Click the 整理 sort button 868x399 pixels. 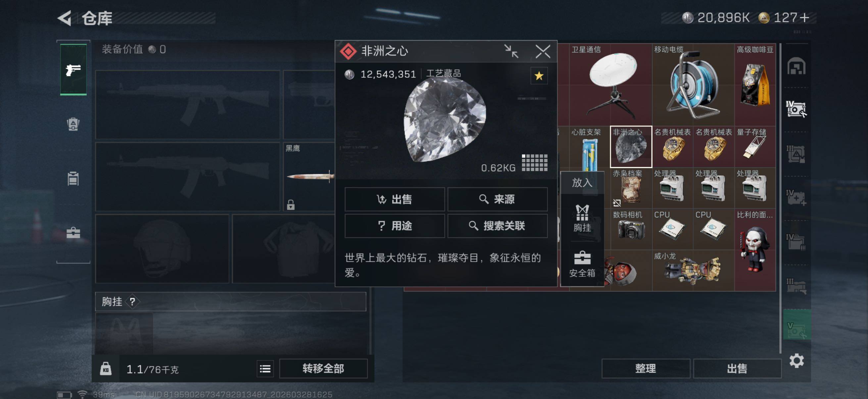[646, 369]
